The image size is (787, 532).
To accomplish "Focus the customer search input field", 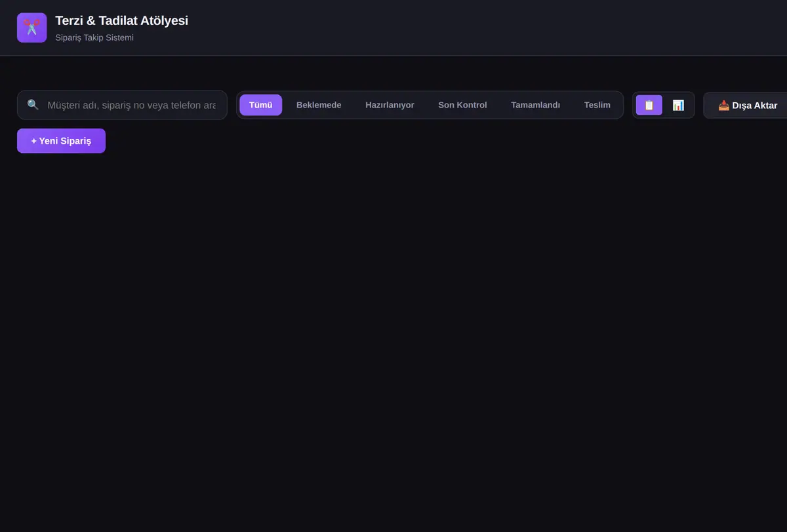I will pyautogui.click(x=122, y=105).
